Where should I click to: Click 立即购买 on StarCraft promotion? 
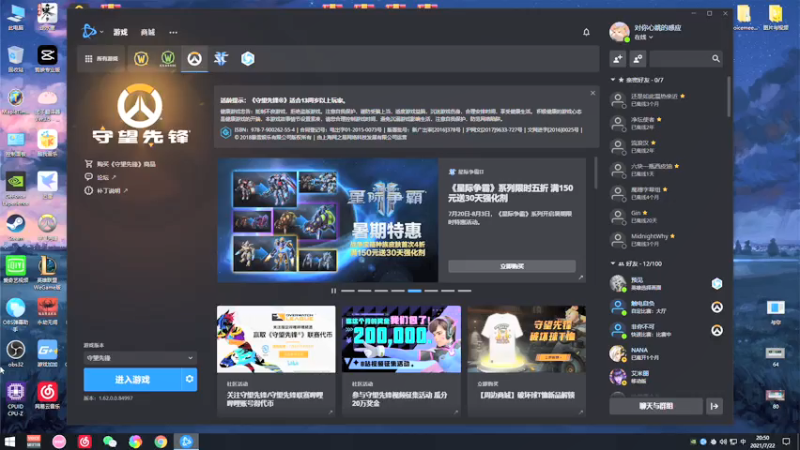[x=512, y=266]
